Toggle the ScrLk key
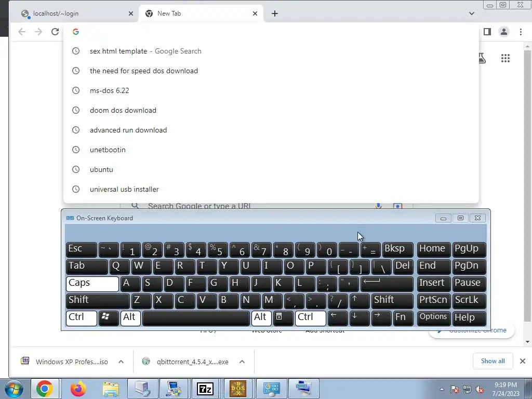532x399 pixels. pos(469,301)
